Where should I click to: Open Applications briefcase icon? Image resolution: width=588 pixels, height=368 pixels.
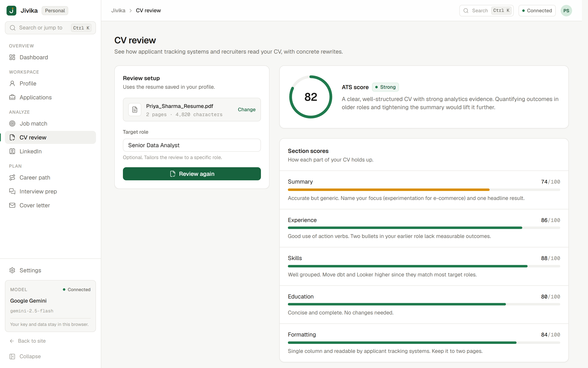point(12,97)
